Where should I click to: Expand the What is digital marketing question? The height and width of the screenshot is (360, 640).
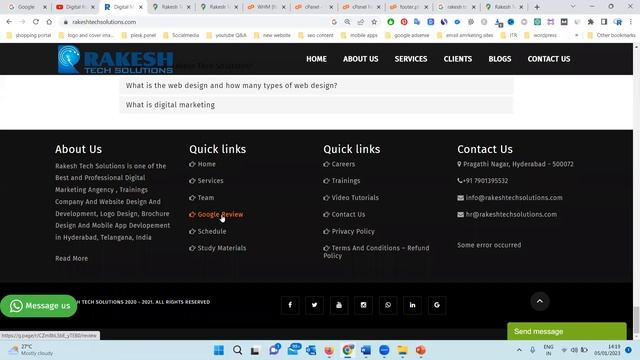[316, 105]
